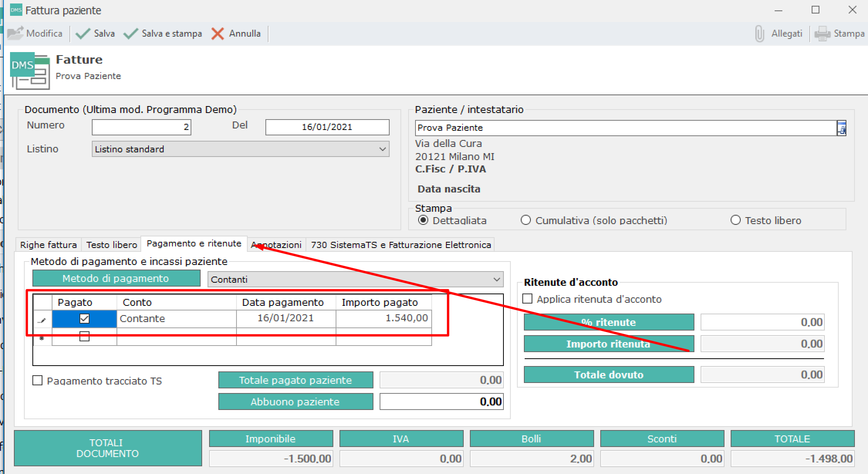
Task: Enable Applica ritenuta d'acconto checkbox
Action: [x=527, y=299]
